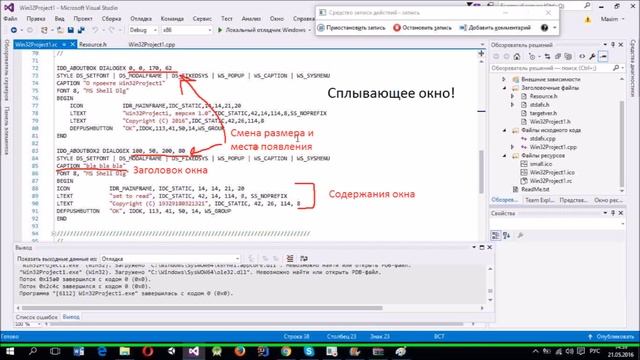
Task: Switch to Список ошибок tab
Action: [36, 317]
